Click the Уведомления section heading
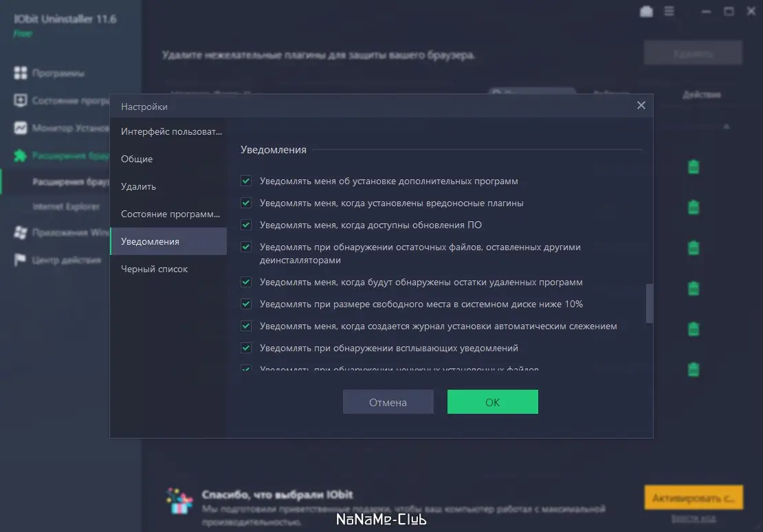763x532 pixels. [x=274, y=150]
